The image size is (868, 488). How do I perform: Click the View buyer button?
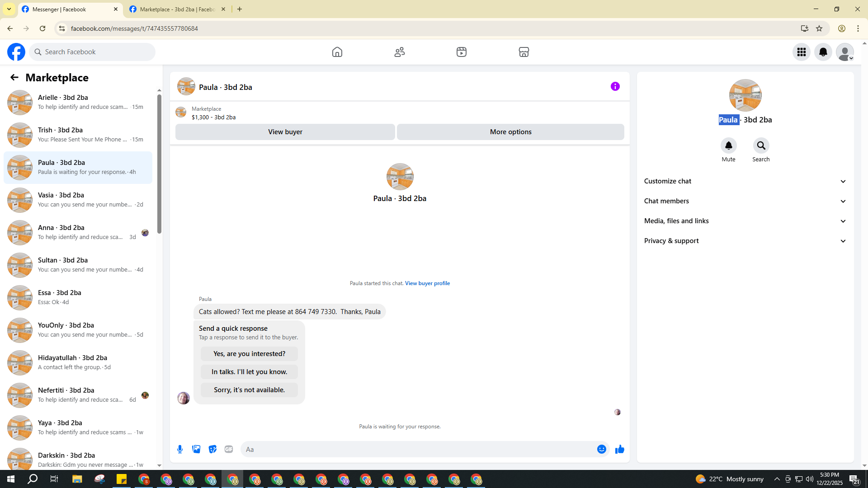(x=285, y=132)
